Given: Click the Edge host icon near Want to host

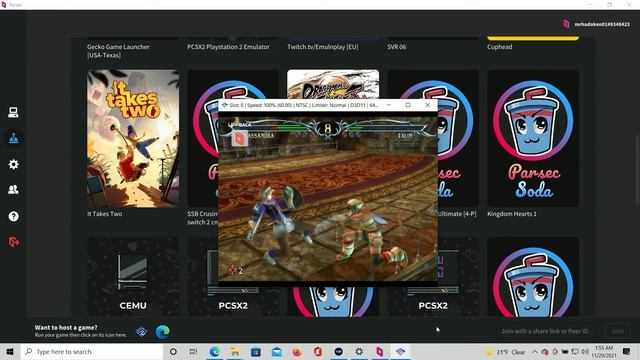Looking at the screenshot, I should pos(162,331).
